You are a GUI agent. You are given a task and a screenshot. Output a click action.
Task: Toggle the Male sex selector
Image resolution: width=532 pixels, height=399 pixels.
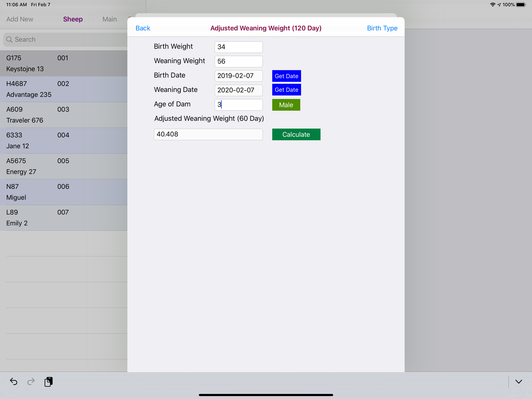(286, 105)
